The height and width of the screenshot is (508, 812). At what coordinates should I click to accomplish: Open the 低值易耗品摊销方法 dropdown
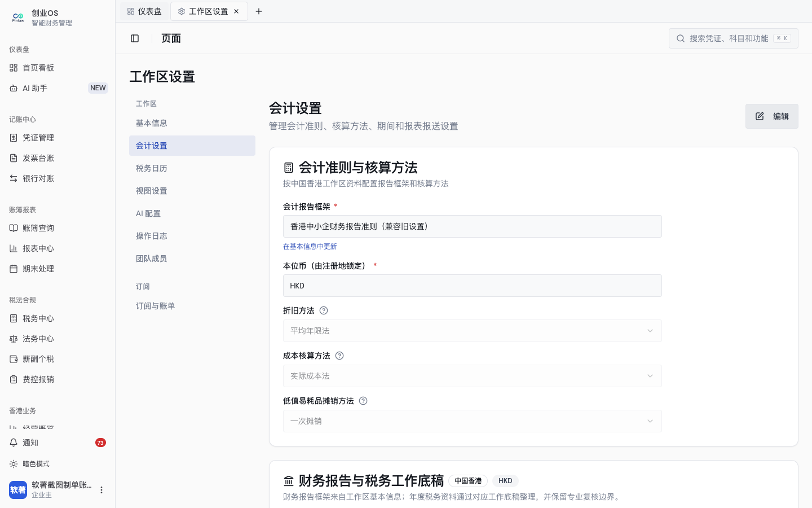[x=472, y=421]
